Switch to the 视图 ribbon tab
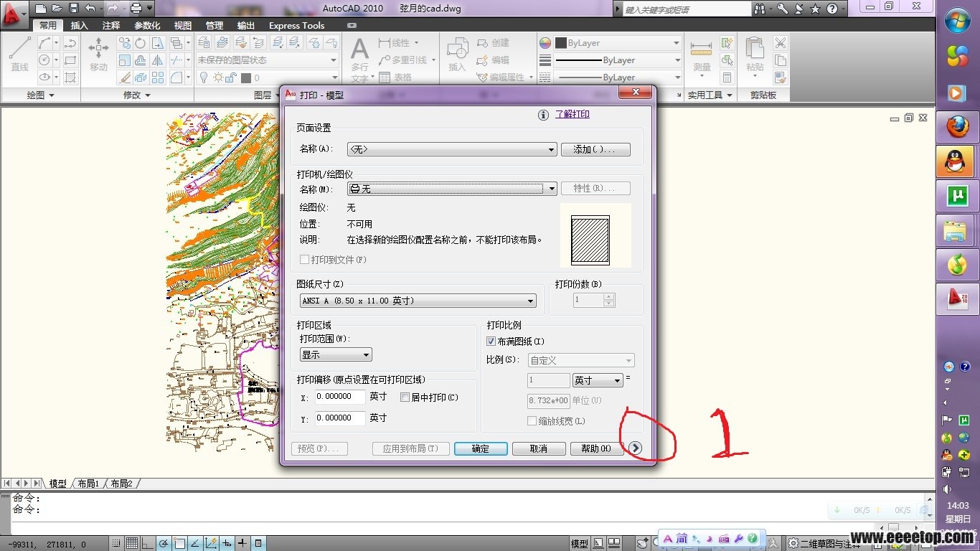980x551 pixels. tap(183, 25)
